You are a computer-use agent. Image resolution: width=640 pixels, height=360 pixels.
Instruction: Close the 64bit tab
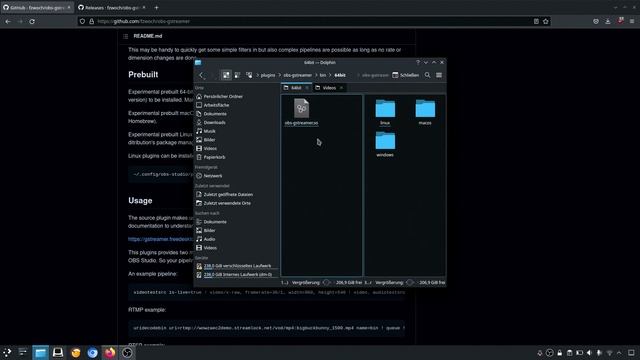click(x=307, y=88)
